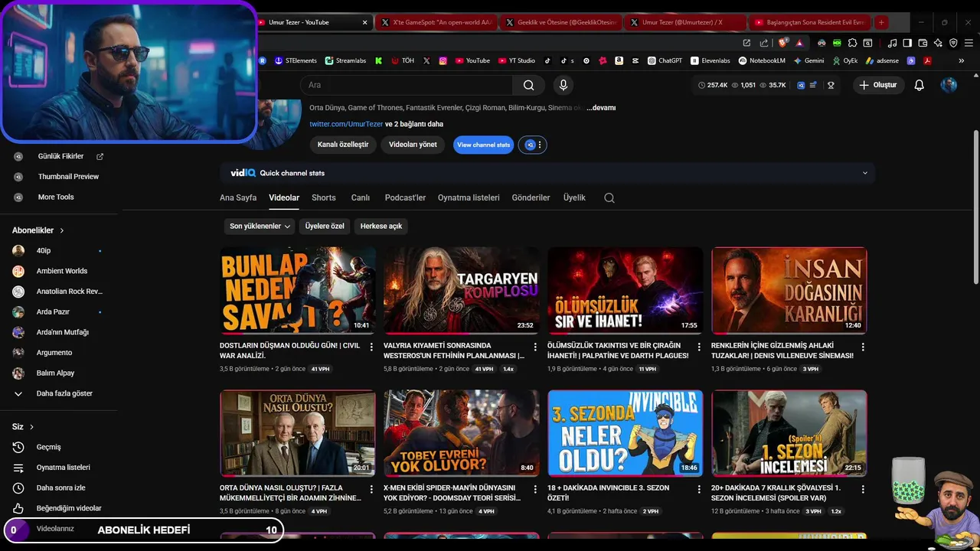Switch to Shorts channel tab
This screenshot has width=980, height=551.
tap(324, 197)
